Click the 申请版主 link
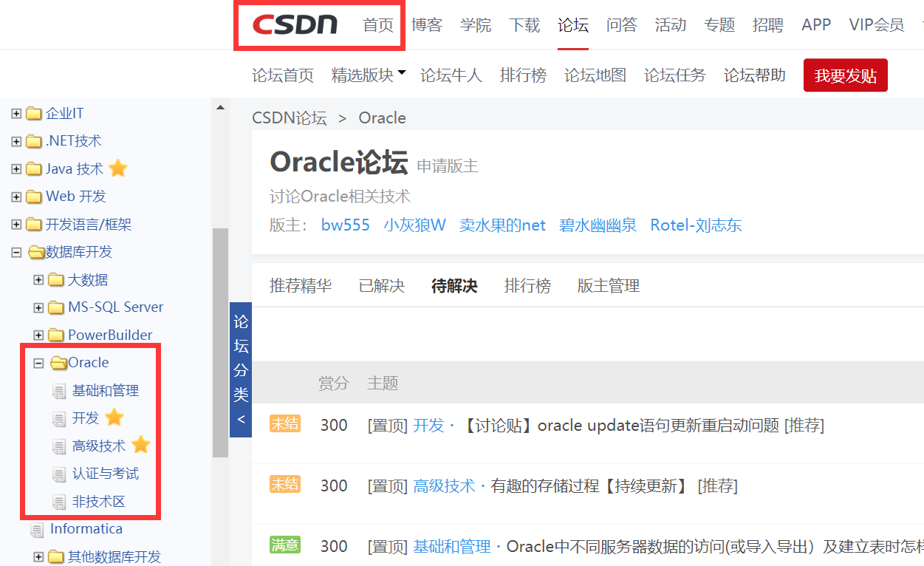The height and width of the screenshot is (566, 924). (x=448, y=166)
